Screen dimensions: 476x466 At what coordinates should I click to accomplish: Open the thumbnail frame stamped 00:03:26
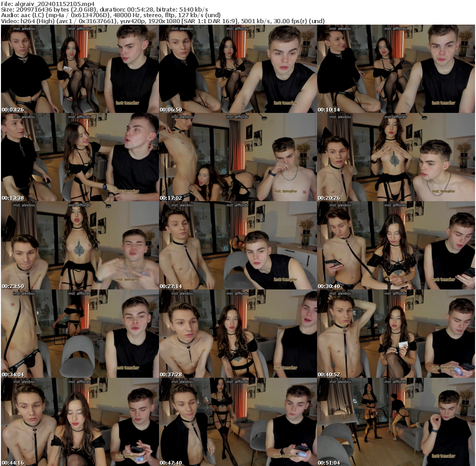click(x=79, y=69)
